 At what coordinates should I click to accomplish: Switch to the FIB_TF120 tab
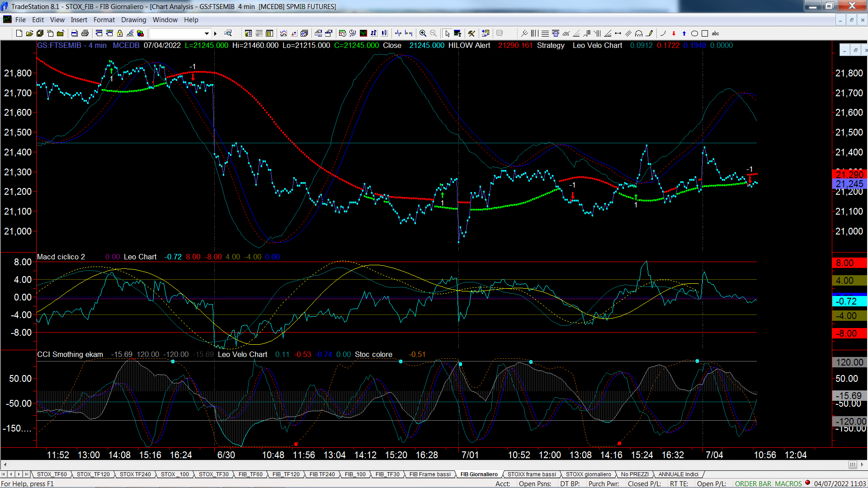coord(286,474)
